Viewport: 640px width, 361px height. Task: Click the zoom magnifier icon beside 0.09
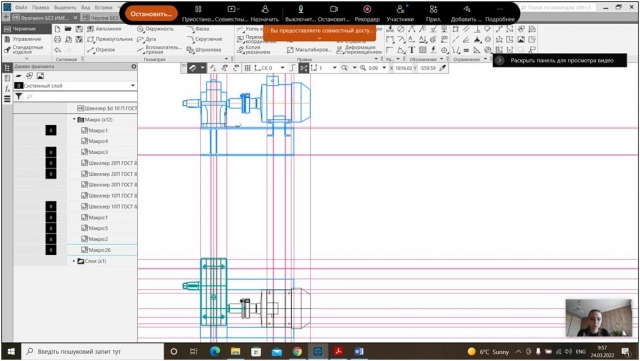(362, 68)
